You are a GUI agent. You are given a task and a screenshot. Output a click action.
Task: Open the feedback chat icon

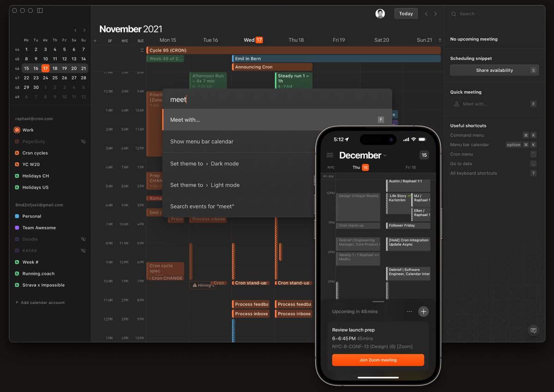[533, 330]
